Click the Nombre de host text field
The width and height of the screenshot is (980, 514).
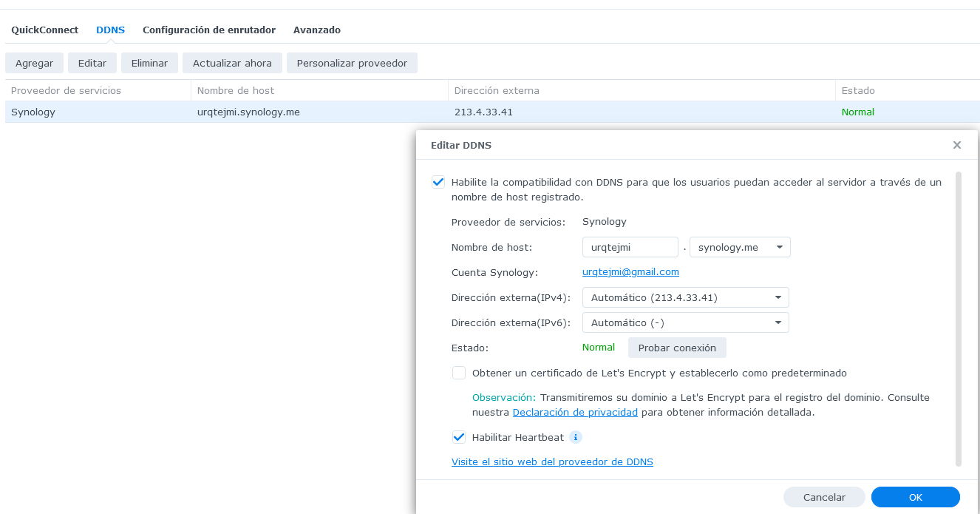click(630, 247)
